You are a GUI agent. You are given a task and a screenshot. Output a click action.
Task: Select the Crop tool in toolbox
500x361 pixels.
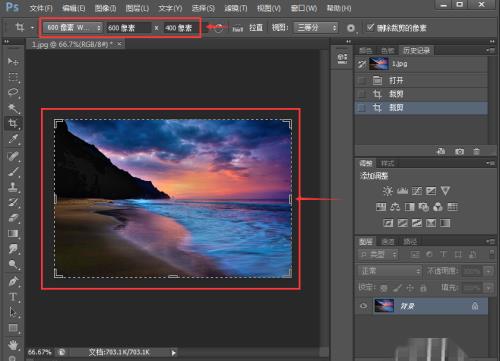click(13, 124)
